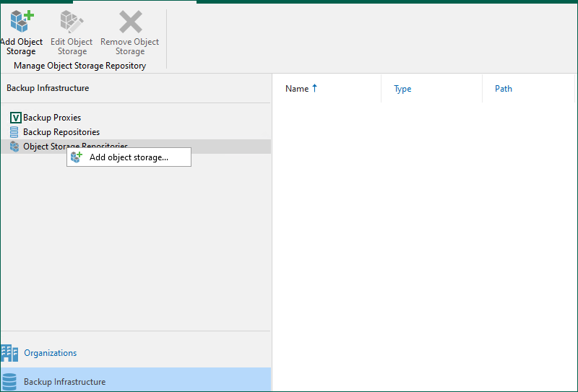
Task: Click the Remove Object Storage ribbon label
Action: (130, 46)
